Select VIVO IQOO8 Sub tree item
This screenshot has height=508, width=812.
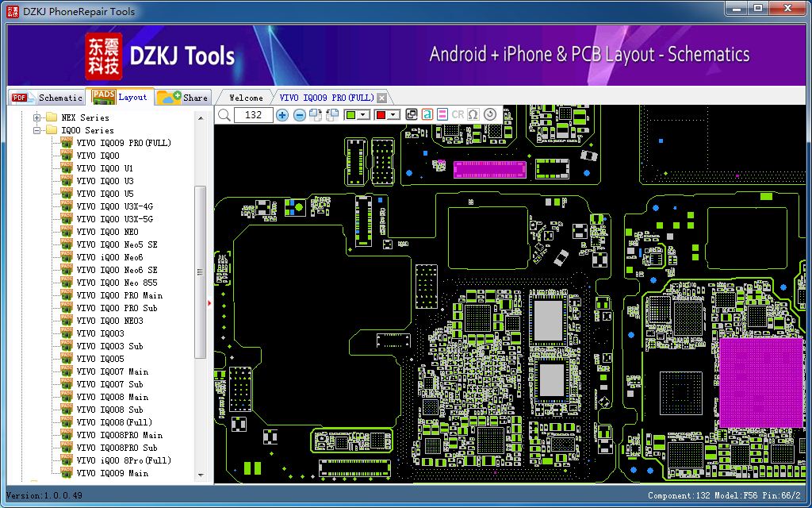coord(109,410)
